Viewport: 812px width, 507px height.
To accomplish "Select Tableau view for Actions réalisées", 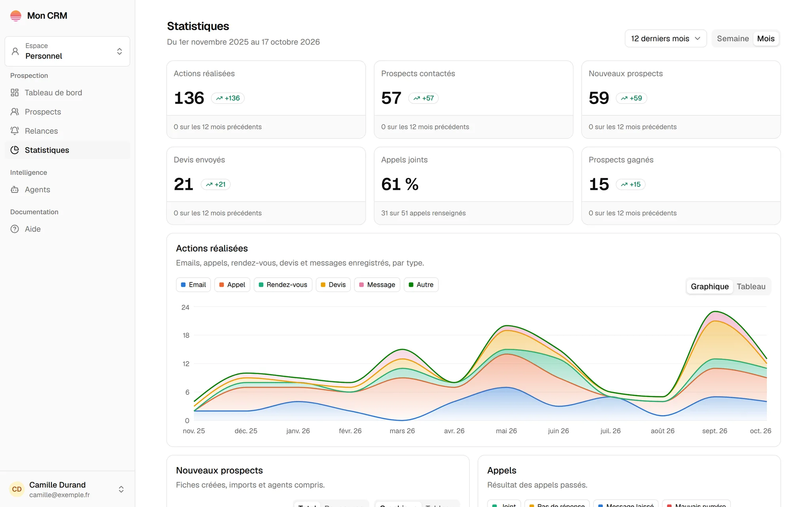I will tap(751, 287).
